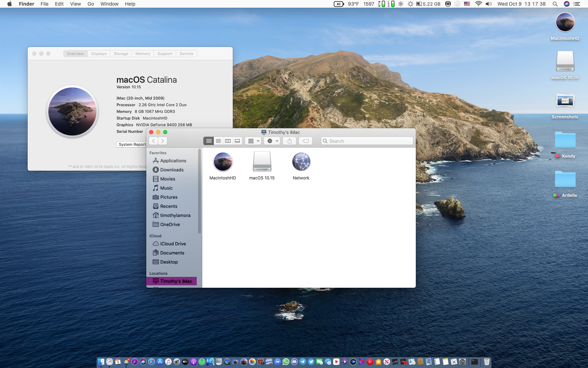Select Timothy's iMac in Locations
Viewport: 588px width, 368px height.
171,281
